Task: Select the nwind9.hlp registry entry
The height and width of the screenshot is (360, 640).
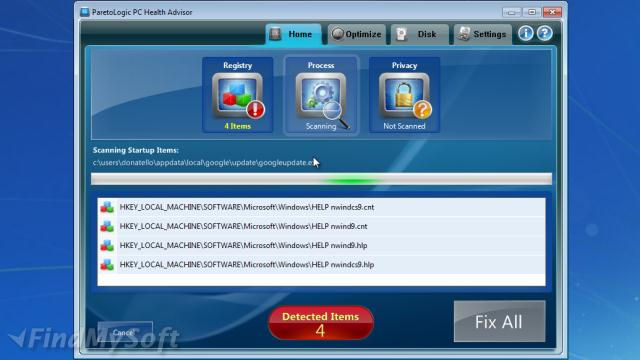Action: [x=321, y=245]
